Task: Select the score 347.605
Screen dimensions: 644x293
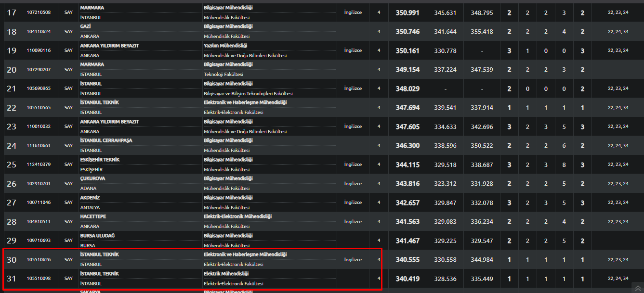Action: pyautogui.click(x=407, y=127)
